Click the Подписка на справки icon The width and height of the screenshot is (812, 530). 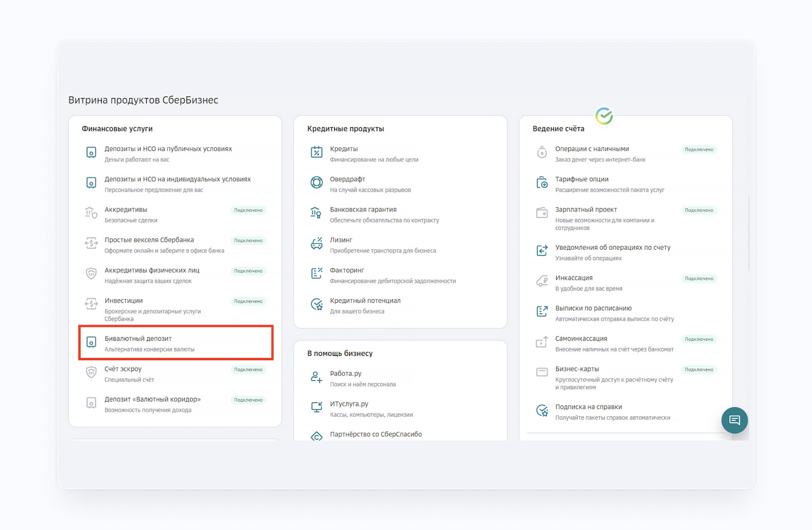[542, 410]
